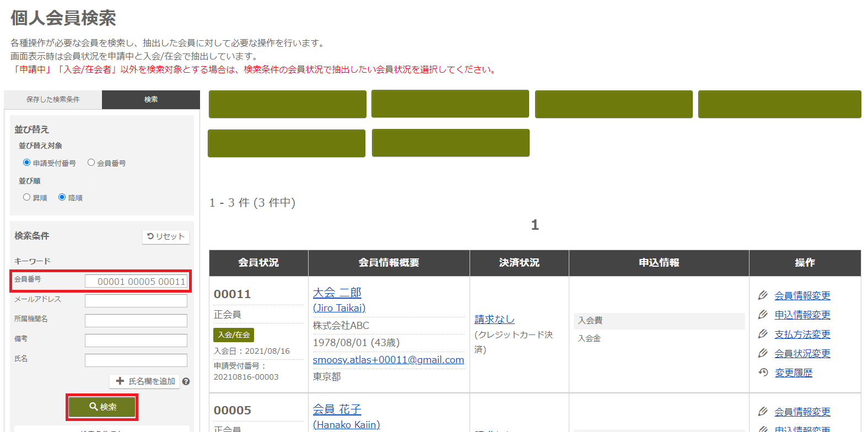The width and height of the screenshot is (868, 432).
Task: Click 東京都 text in member 00011 row
Action: coord(327,377)
